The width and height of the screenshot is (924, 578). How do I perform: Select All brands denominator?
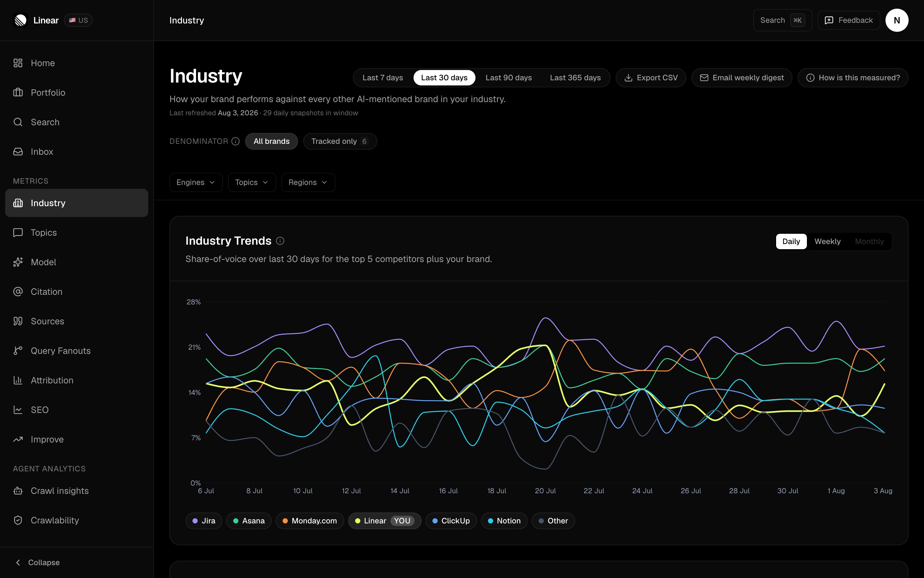click(271, 141)
